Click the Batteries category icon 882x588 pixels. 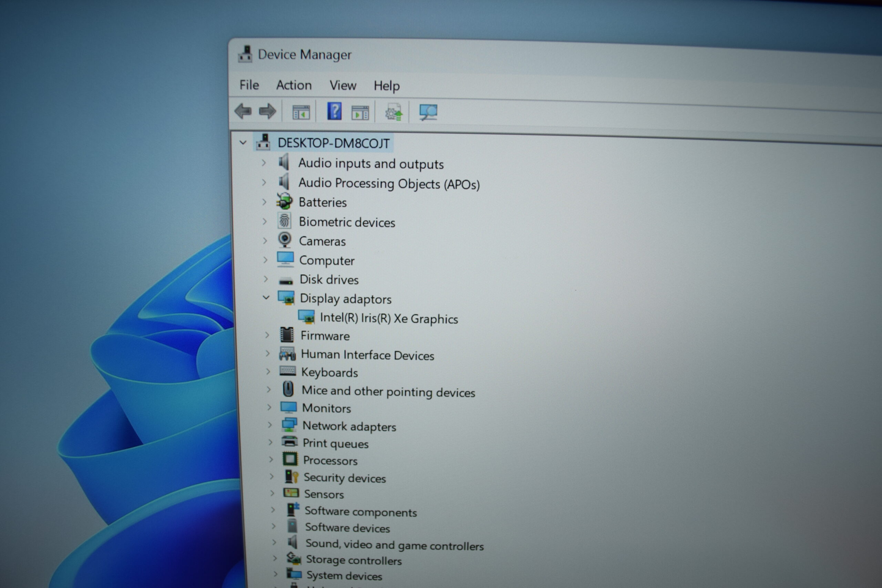coord(284,201)
